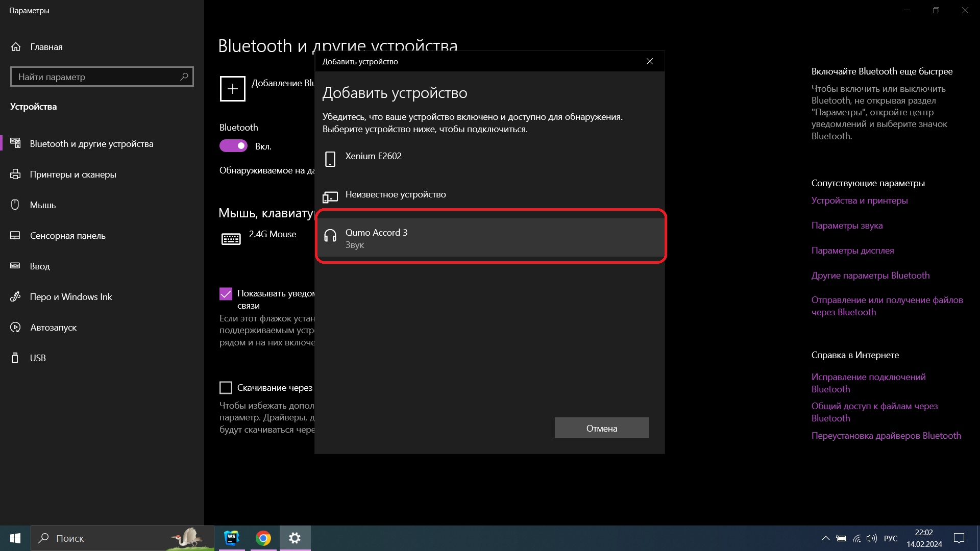Open the clock showing 22:02
Screen dimensions: 980x551
(924, 538)
